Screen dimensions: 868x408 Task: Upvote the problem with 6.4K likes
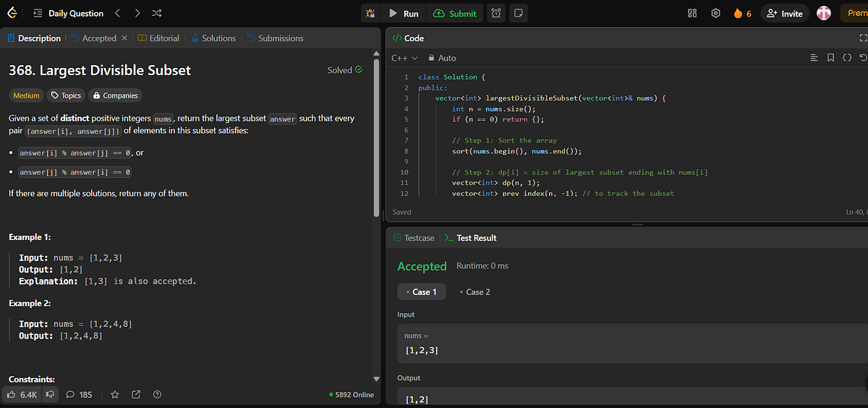[22, 395]
